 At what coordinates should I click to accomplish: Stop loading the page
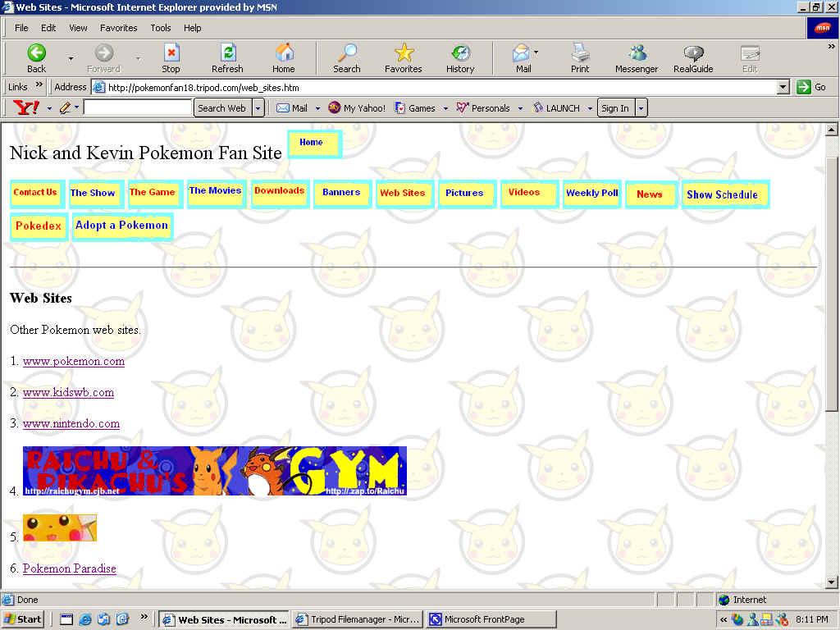(x=171, y=53)
